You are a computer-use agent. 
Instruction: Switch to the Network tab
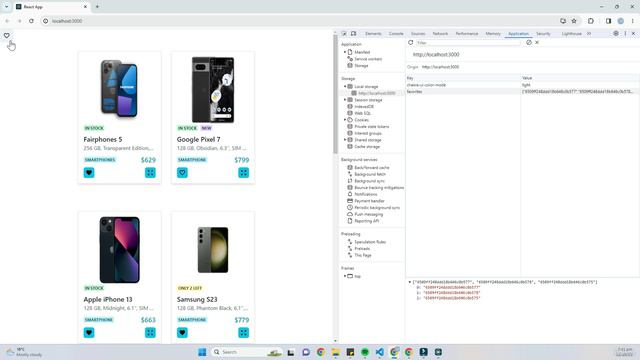pyautogui.click(x=440, y=33)
